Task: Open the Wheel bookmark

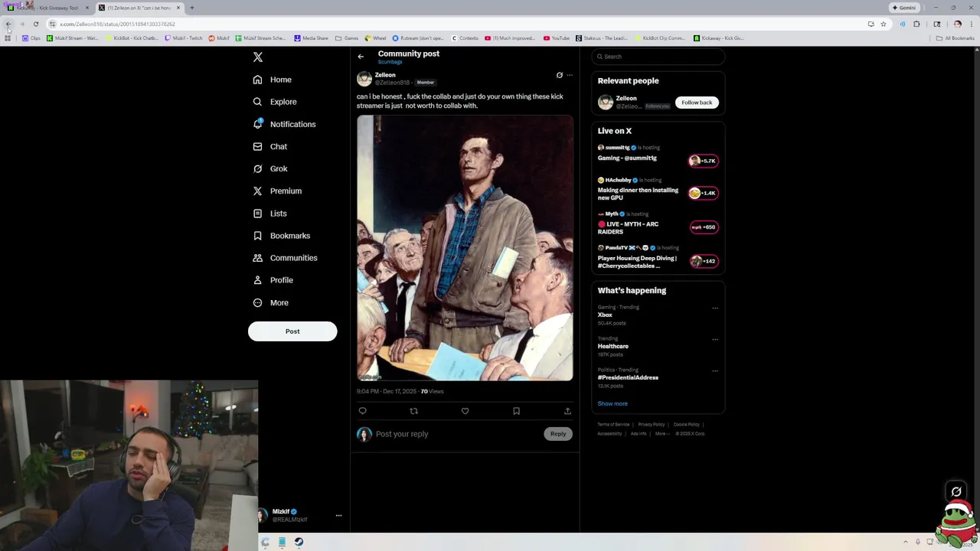Action: coord(375,38)
